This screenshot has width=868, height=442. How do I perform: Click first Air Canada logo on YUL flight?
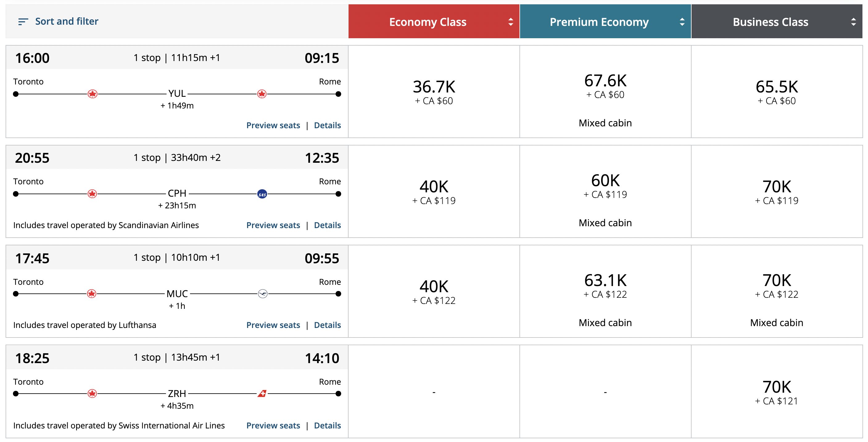[93, 94]
